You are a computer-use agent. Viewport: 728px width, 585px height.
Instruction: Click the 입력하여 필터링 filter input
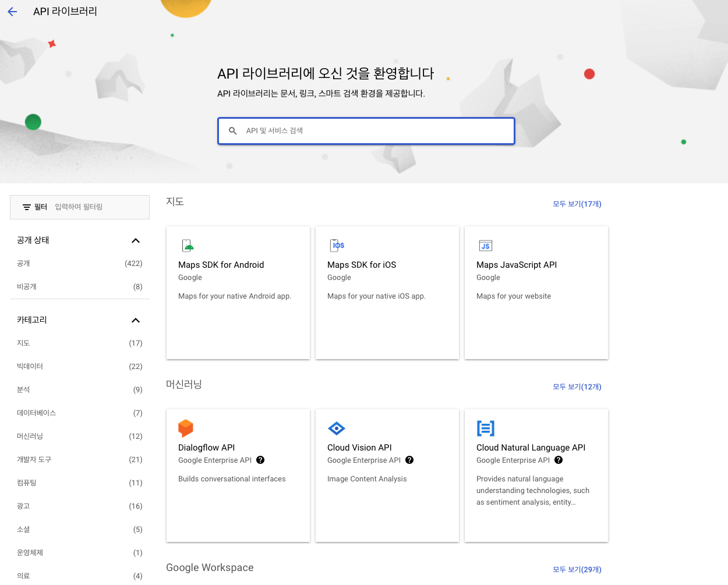[x=99, y=207]
